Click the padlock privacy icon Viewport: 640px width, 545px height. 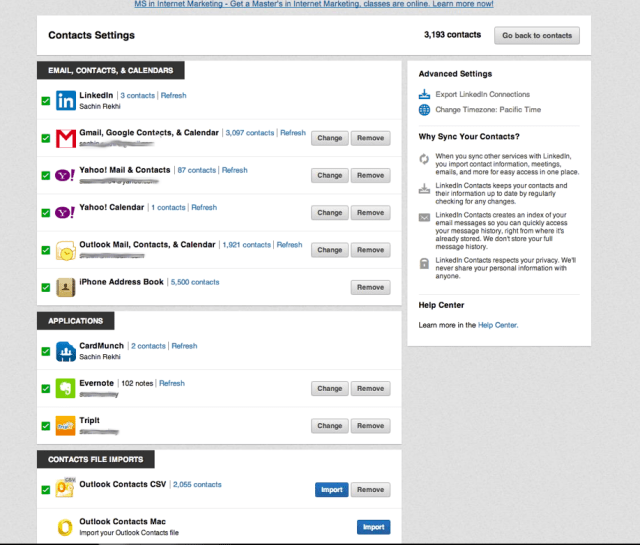(x=424, y=263)
